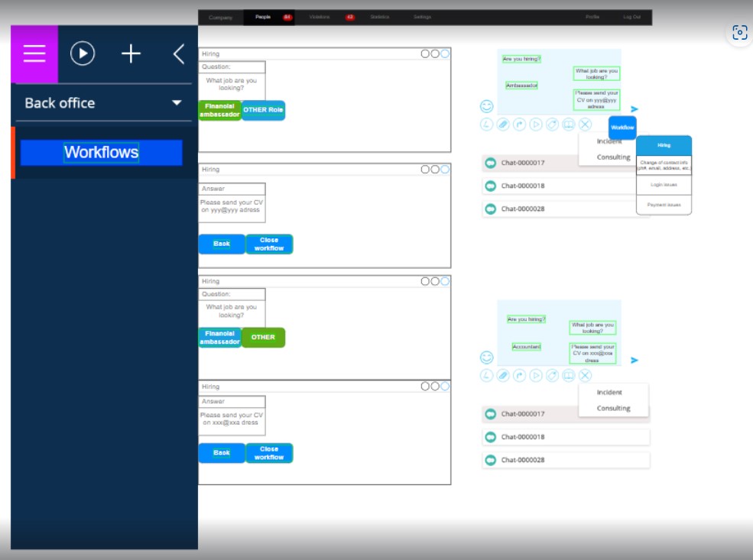Click the clock icon under the Accountant chat
This screenshot has width=753, height=560.
tap(486, 376)
